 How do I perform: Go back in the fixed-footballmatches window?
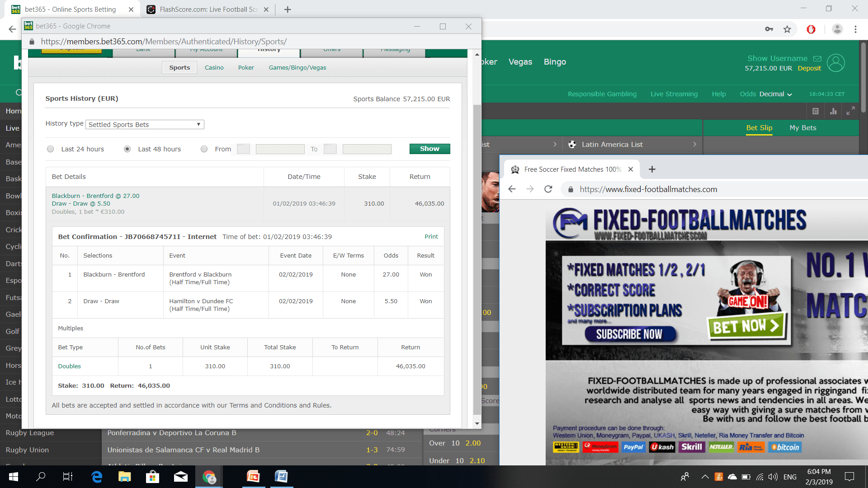pos(512,189)
